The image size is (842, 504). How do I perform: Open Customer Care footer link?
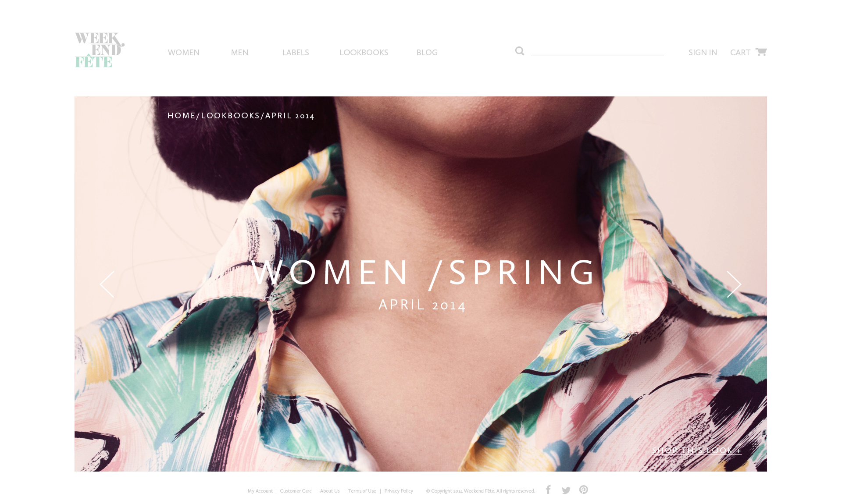(296, 491)
